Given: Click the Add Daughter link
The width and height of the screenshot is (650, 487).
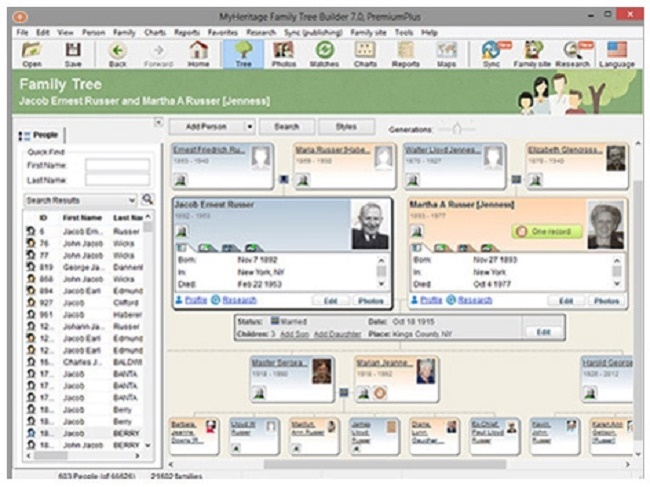Looking at the screenshot, I should tap(337, 334).
